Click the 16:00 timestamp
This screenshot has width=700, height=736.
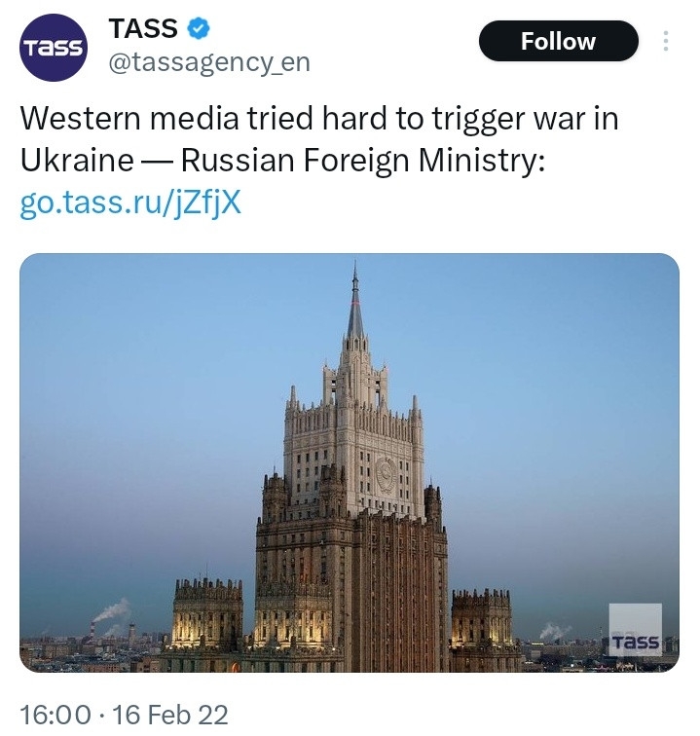[x=56, y=716]
